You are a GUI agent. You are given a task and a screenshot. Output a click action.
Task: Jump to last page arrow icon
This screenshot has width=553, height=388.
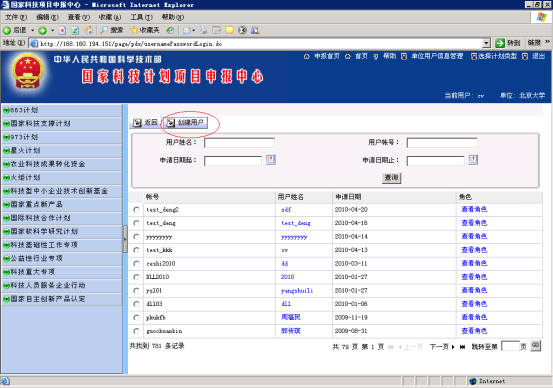(462, 347)
